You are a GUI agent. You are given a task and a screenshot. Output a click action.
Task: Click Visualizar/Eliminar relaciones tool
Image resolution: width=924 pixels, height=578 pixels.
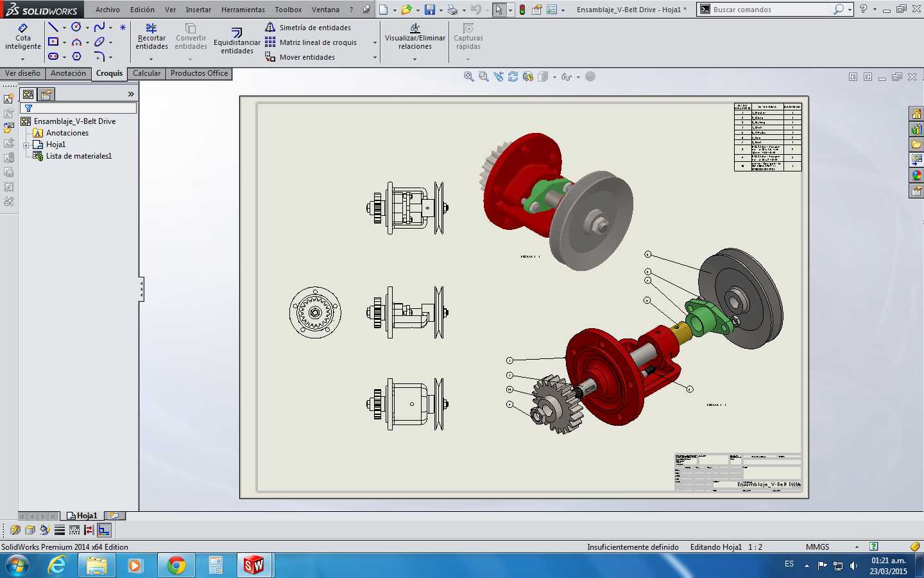(415, 37)
